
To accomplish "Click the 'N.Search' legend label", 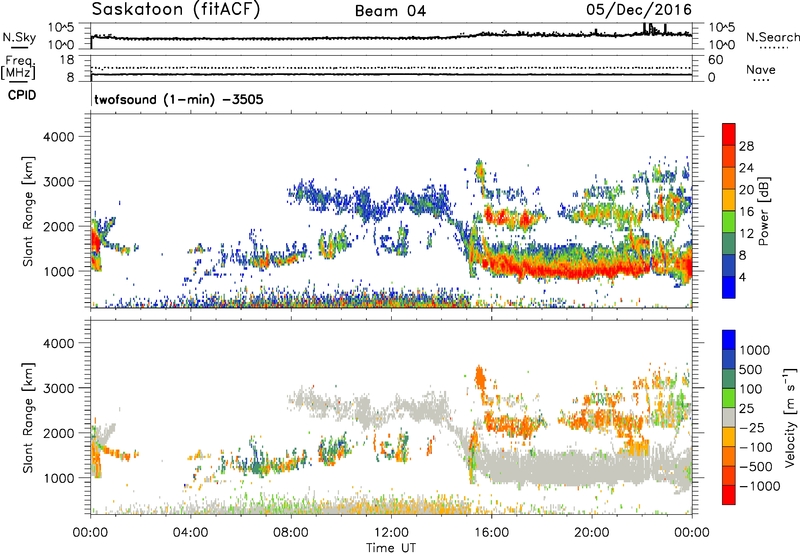I will point(772,37).
